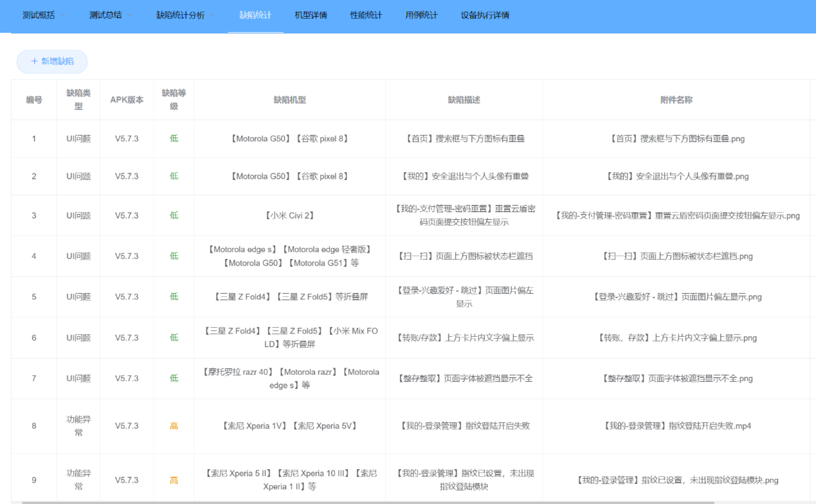Open attachment 【我的-登录管理】指纹登陆开启失败.mp4

point(676,426)
